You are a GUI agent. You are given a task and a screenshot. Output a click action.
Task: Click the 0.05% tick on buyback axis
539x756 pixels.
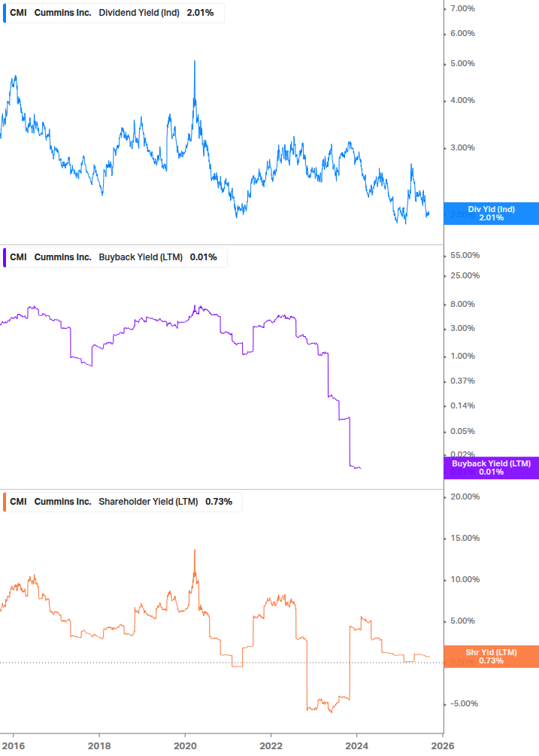(462, 431)
